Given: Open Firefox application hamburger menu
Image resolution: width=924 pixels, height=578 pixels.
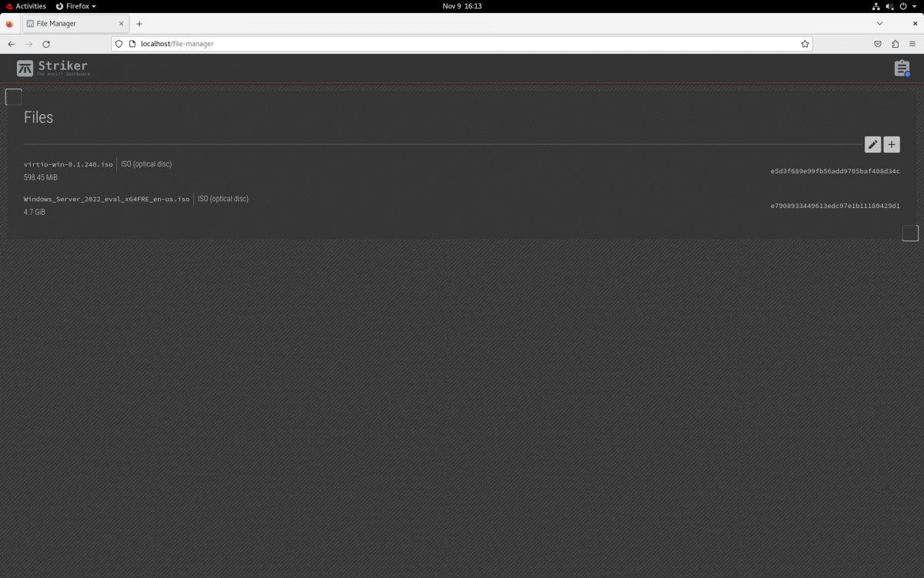Looking at the screenshot, I should [912, 44].
